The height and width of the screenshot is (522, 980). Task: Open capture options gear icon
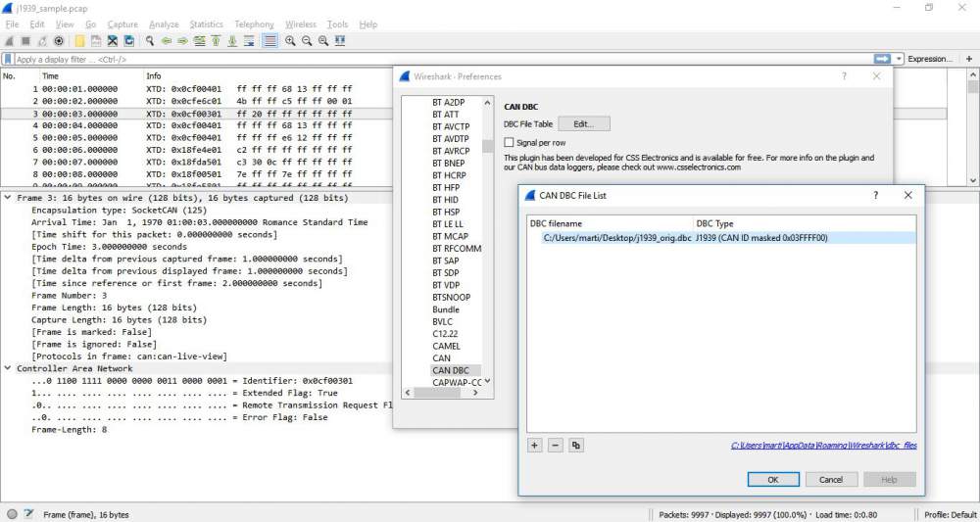point(59,40)
